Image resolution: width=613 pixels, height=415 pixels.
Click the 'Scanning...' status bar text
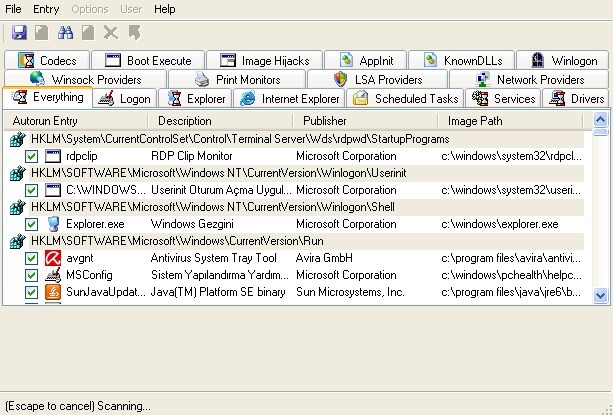(124, 406)
